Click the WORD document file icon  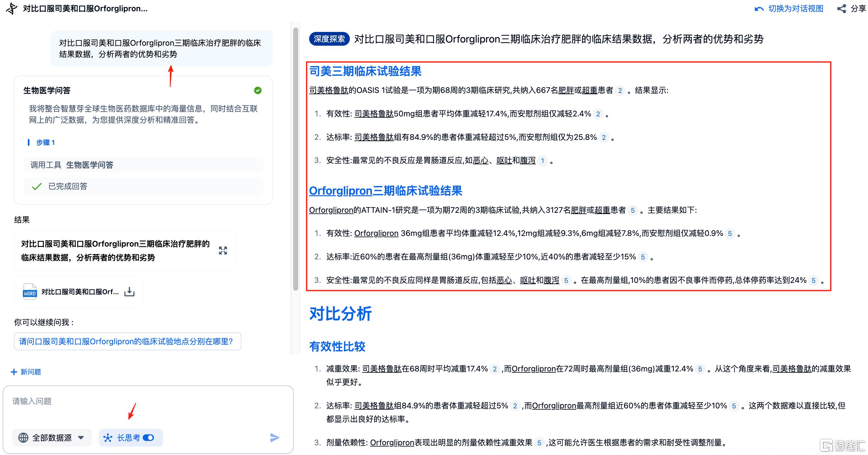coord(30,292)
